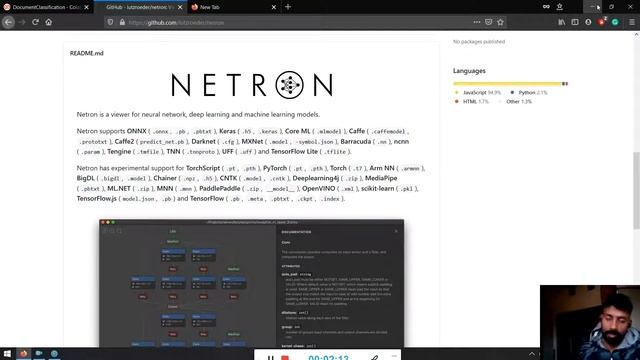The height and width of the screenshot is (360, 640).
Task: Open the teal round taskbar app
Action: pos(54,353)
